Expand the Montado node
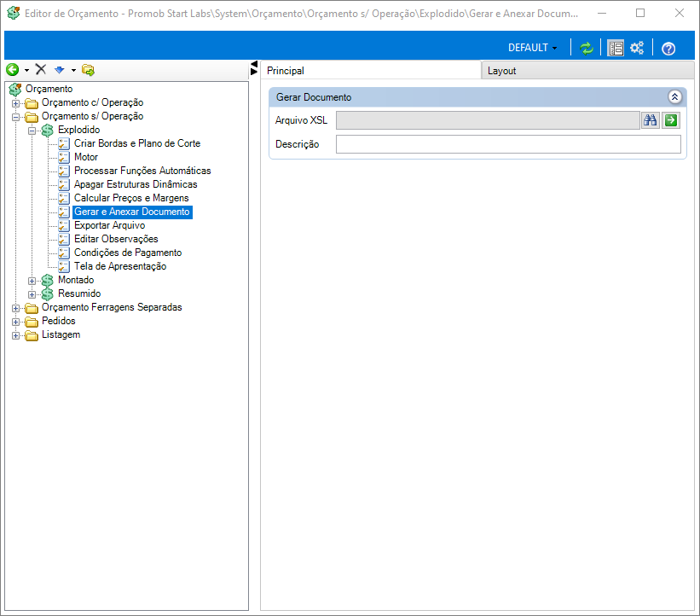Viewport: 700px width, 616px height. (32, 281)
